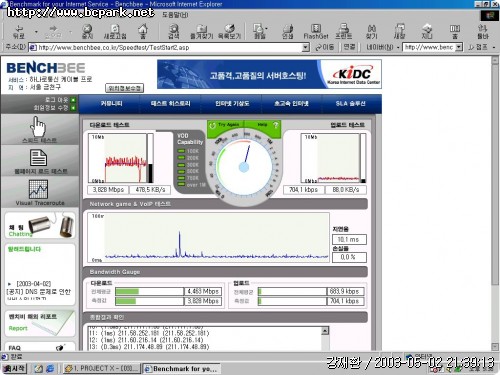500x375 pixels.
Task: Switch to the 1. PROJECT X taskbar window
Action: [x=101, y=368]
